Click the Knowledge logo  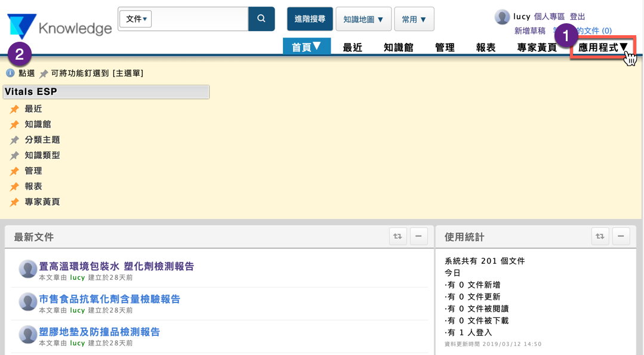(x=60, y=27)
